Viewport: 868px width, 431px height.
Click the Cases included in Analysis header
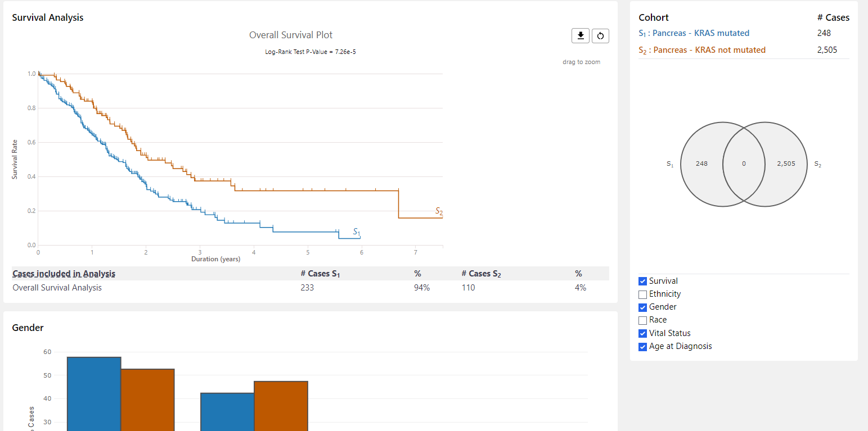(64, 274)
